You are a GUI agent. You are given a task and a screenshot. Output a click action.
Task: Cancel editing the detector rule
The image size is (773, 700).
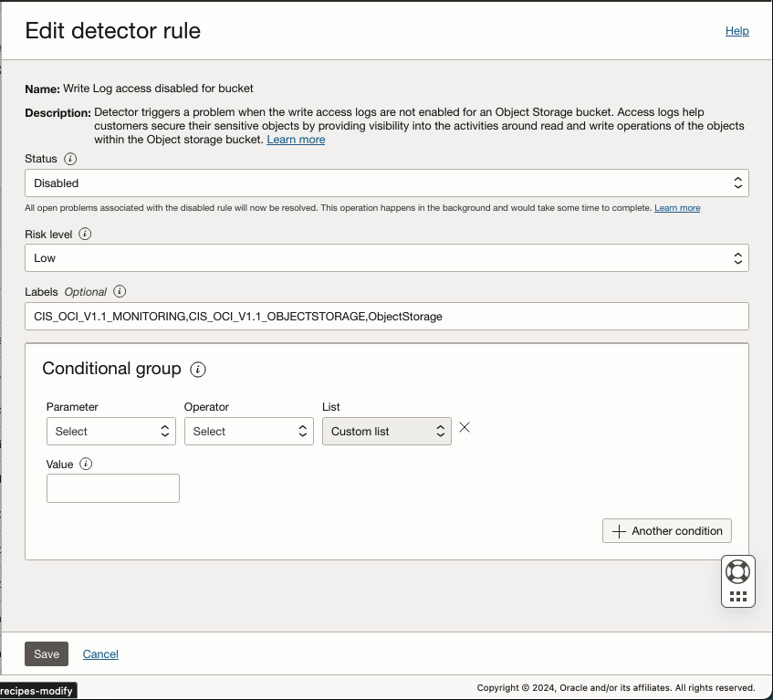100,653
